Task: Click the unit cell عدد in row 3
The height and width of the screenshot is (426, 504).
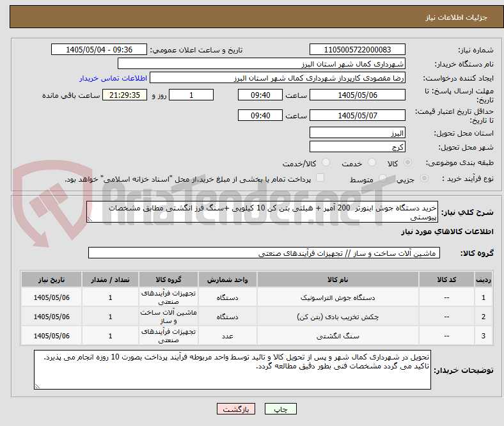Action: [227, 336]
